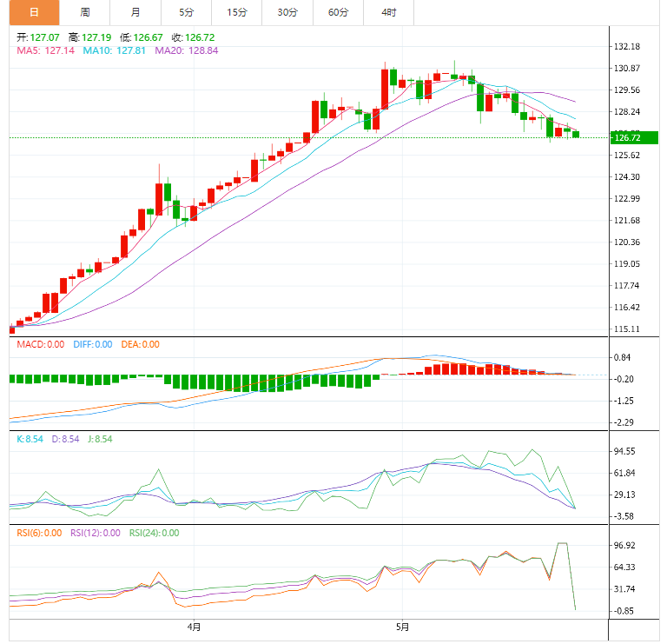Click the RSI(6) indicator label
The height and width of the screenshot is (644, 667).
point(40,533)
